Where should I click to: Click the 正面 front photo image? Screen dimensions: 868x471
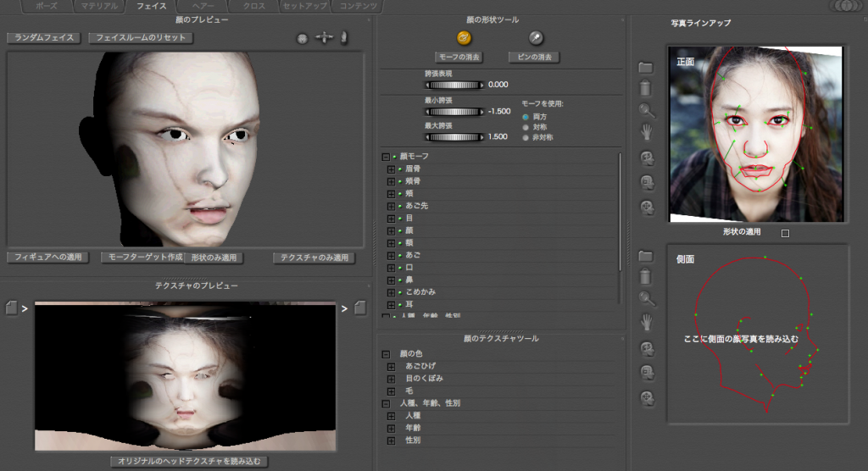pyautogui.click(x=757, y=134)
